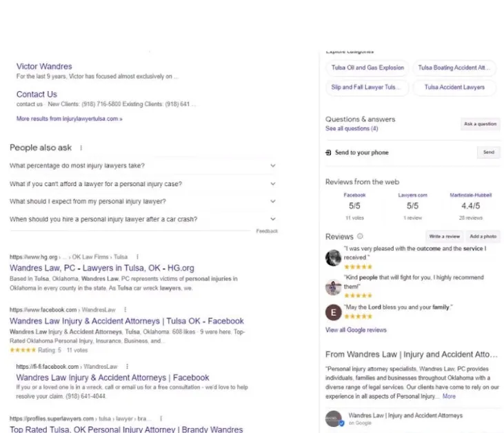The height and width of the screenshot is (433, 504).
Task: Open the Contact Us sitelink
Action: point(37,94)
